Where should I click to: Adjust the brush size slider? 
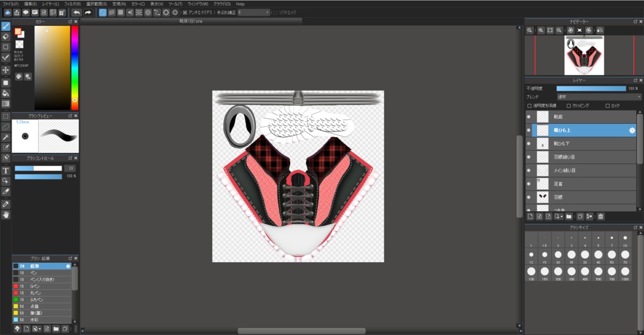pyautogui.click(x=38, y=168)
